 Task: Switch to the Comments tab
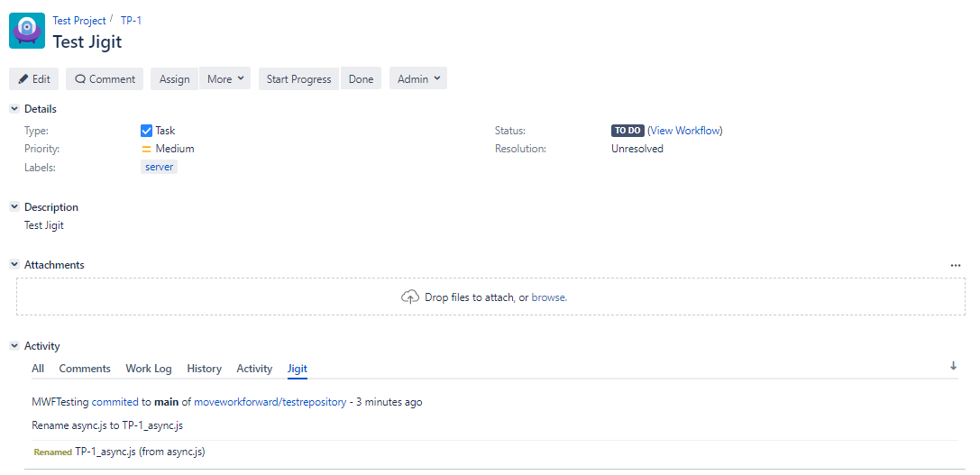(x=85, y=369)
